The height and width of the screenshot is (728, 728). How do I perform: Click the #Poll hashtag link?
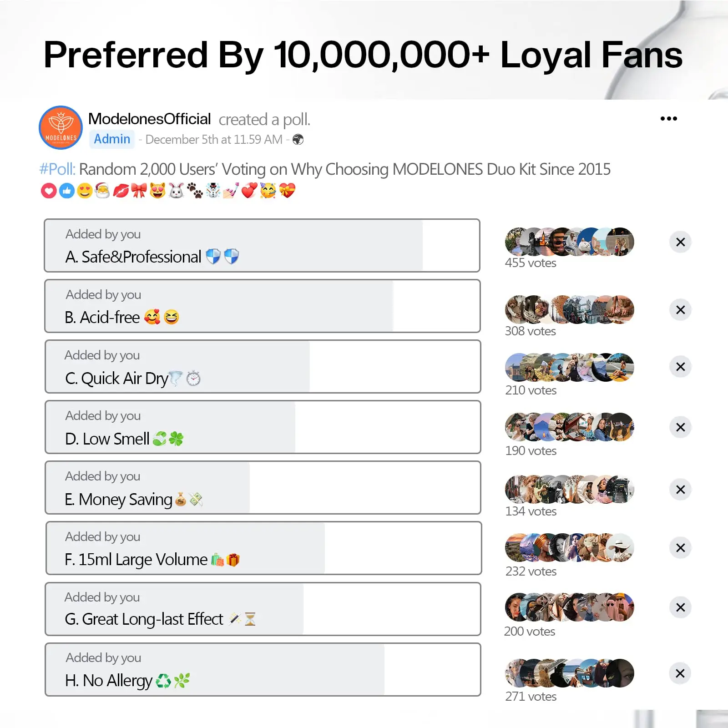57,169
